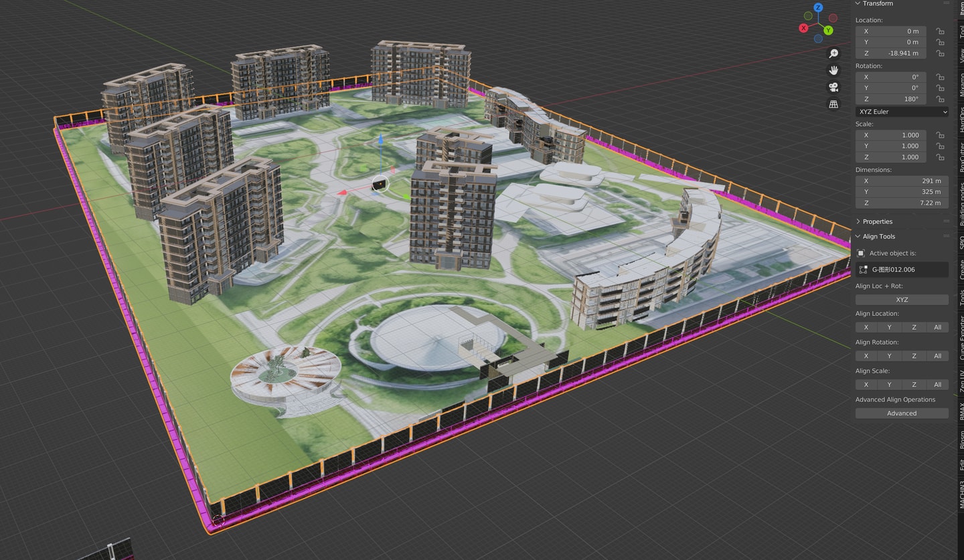Viewport: 964px width, 560px height.
Task: Click the Dimensions Z field showing 7.22 m
Action: pos(902,203)
